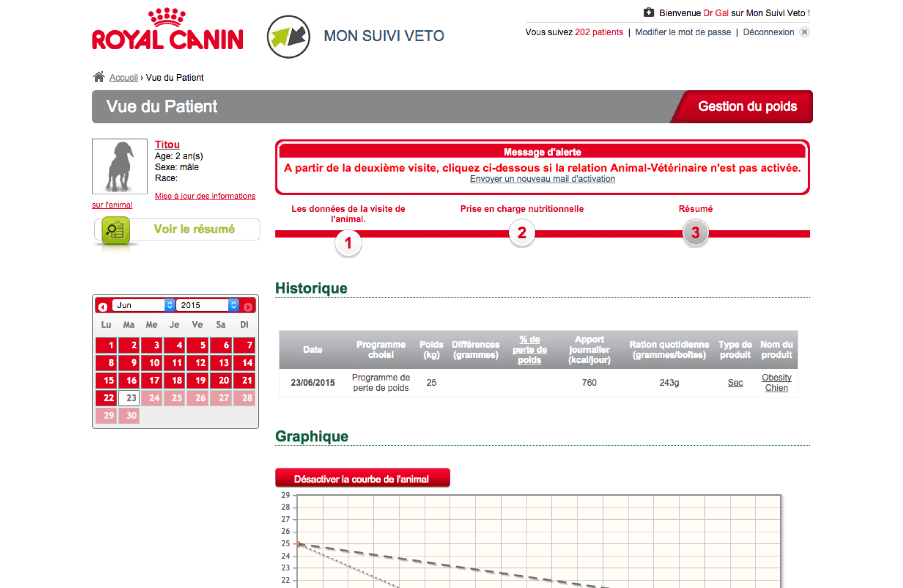
Task: Click the orange starting point on graph
Action: click(298, 544)
